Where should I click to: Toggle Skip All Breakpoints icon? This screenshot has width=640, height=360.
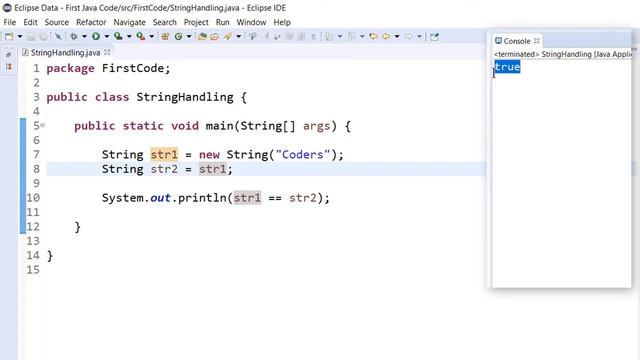tap(58, 36)
